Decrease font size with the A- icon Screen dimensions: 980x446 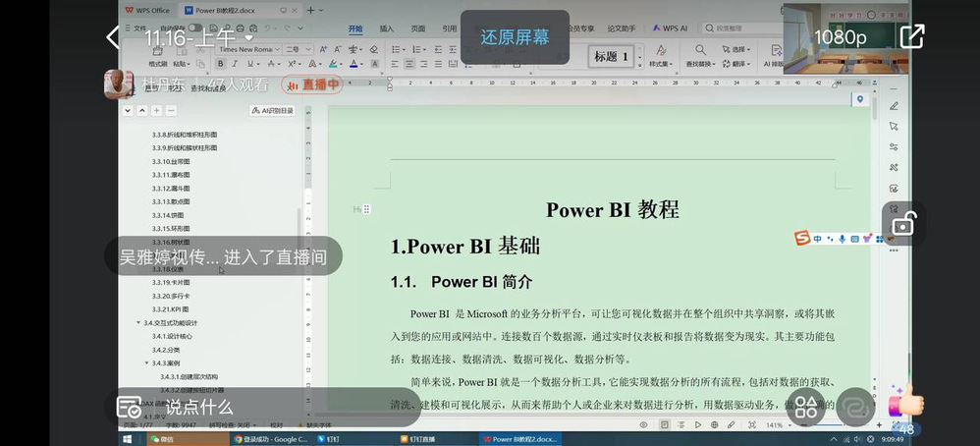coord(338,49)
